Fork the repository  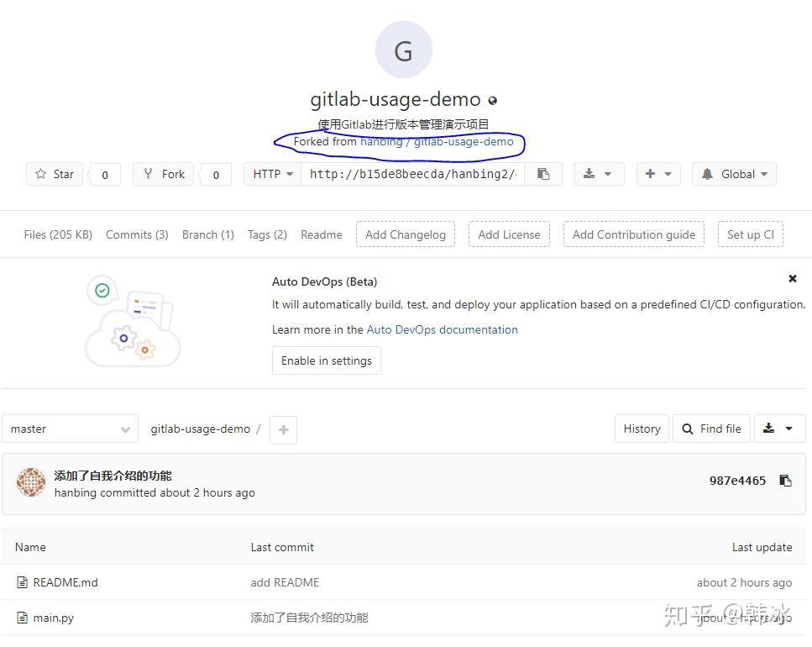pyautogui.click(x=163, y=174)
